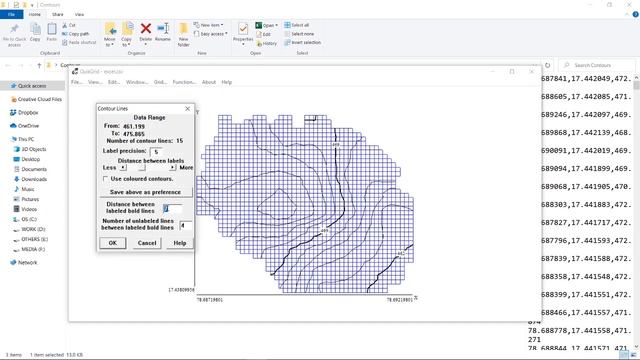
Task: Switch to the View ribbon tab
Action: pos(79,14)
